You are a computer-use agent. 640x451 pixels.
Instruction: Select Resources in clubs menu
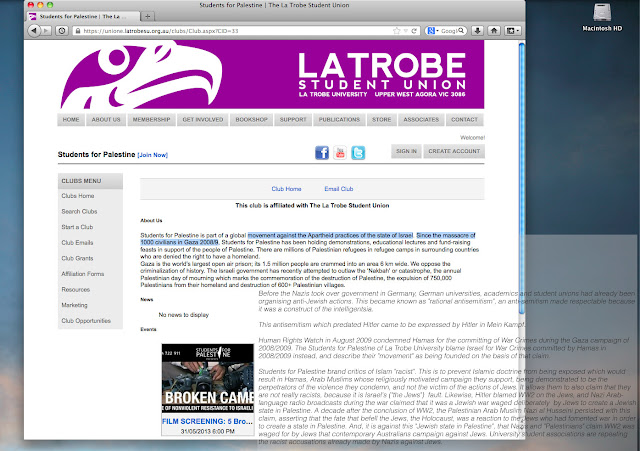tap(76, 289)
